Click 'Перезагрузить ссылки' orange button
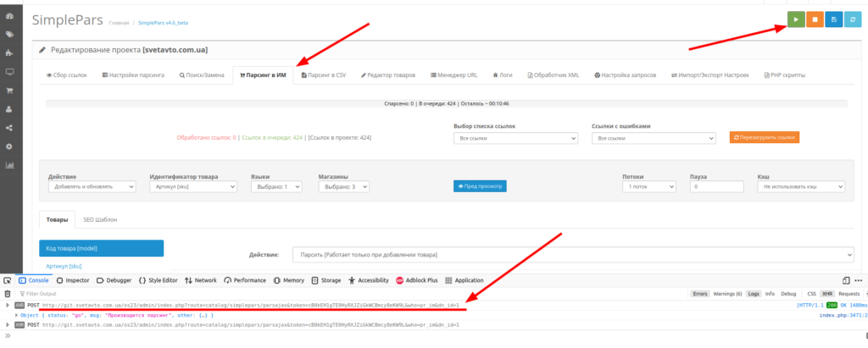 pos(765,137)
